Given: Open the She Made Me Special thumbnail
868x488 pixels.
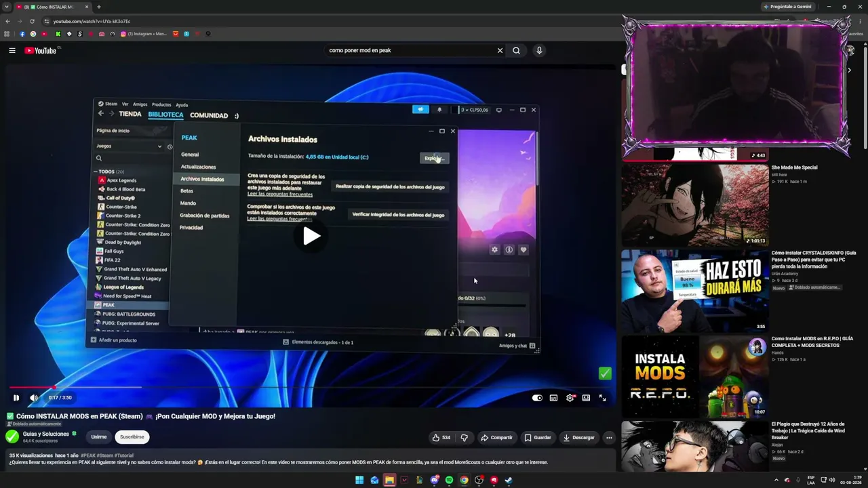Looking at the screenshot, I should point(695,204).
